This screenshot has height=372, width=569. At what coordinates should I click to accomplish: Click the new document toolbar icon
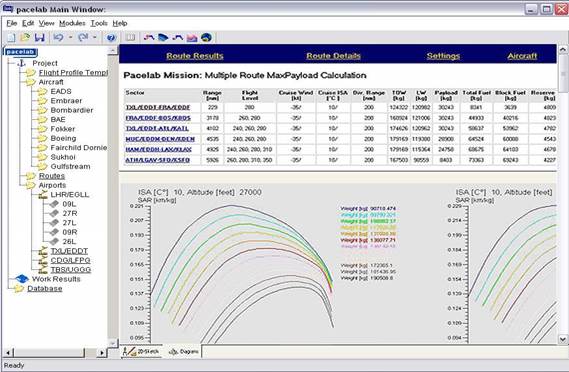point(11,37)
